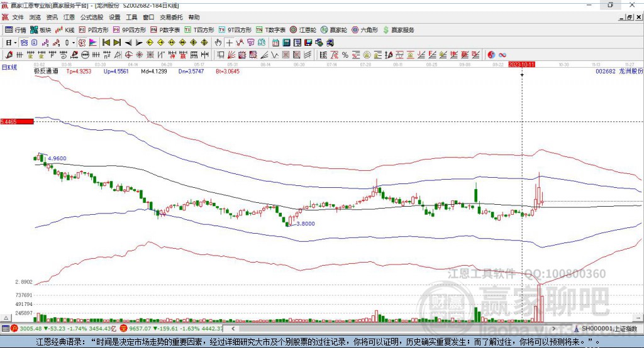This screenshot has width=644, height=348.
Task: Open the 文件 menu
Action: (18, 17)
